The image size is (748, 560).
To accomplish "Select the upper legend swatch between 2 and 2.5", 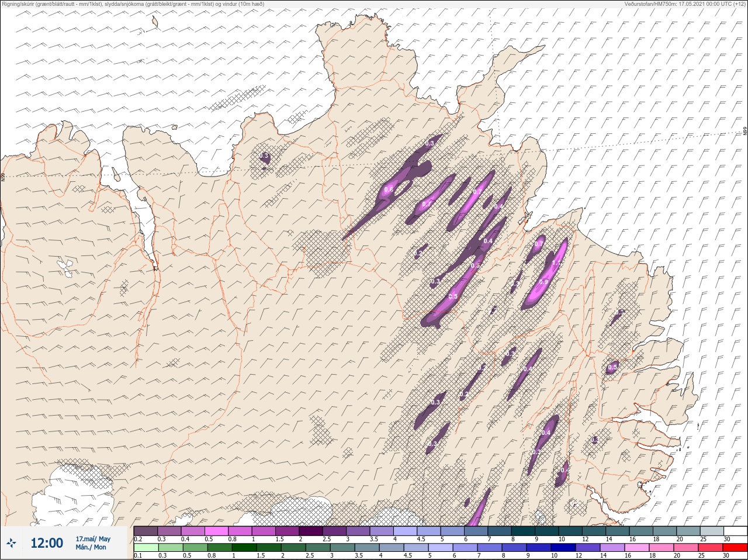I will (x=311, y=531).
